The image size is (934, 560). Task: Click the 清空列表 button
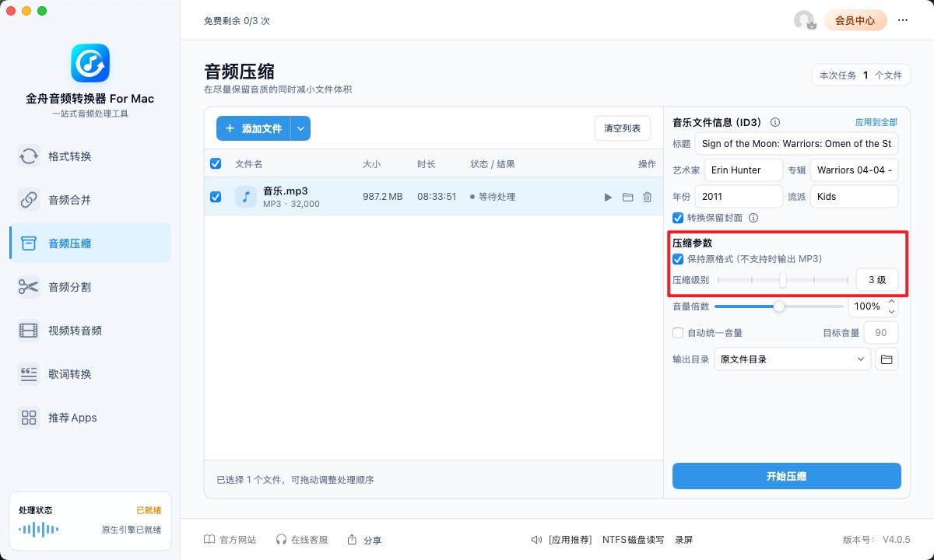(x=623, y=128)
